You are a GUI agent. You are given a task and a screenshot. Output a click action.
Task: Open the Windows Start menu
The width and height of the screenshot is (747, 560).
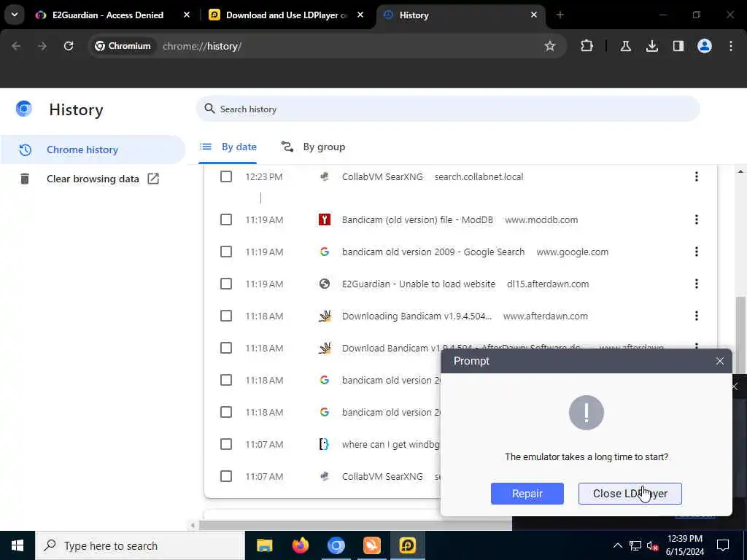click(18, 545)
